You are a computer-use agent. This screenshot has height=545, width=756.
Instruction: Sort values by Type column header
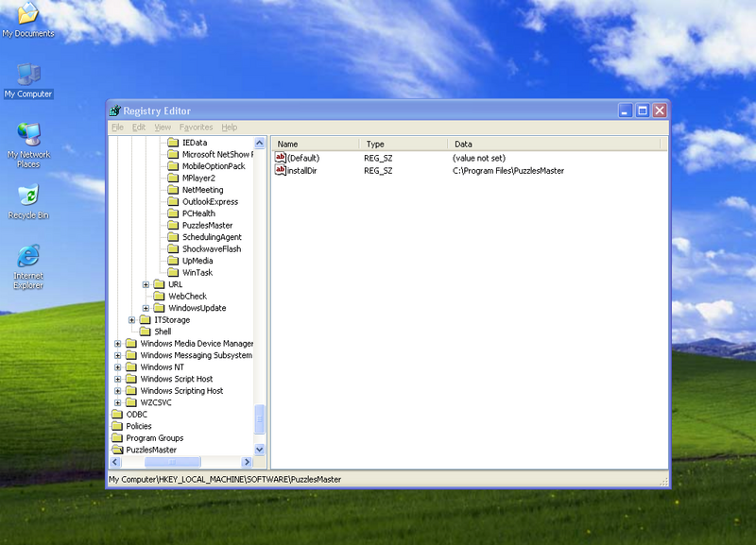[x=404, y=145]
